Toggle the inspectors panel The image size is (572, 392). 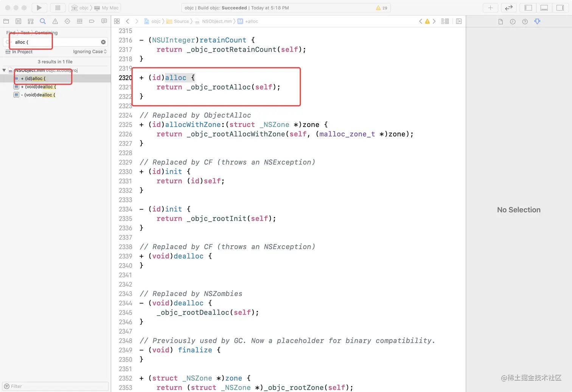(560, 8)
